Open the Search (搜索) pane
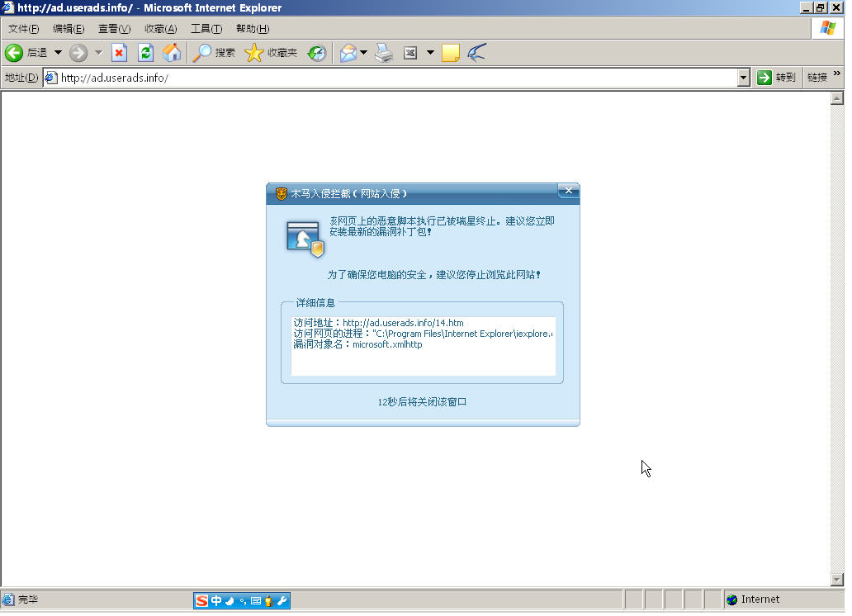The height and width of the screenshot is (616, 852). tap(214, 53)
